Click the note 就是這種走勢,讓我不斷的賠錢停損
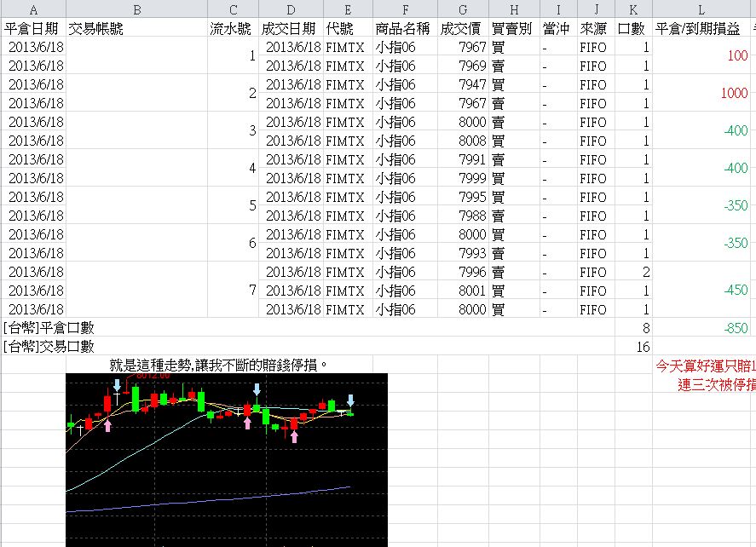Image resolution: width=756 pixels, height=547 pixels. [x=218, y=365]
